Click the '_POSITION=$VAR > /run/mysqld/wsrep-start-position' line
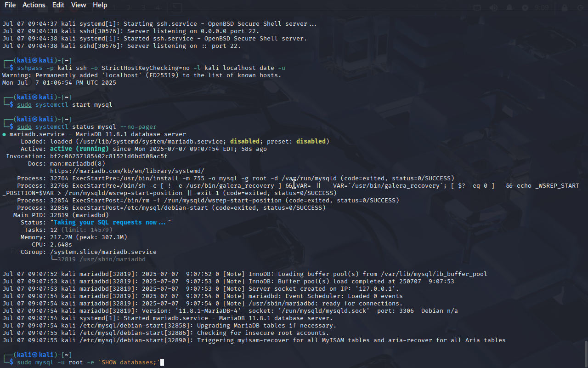 tap(170, 193)
